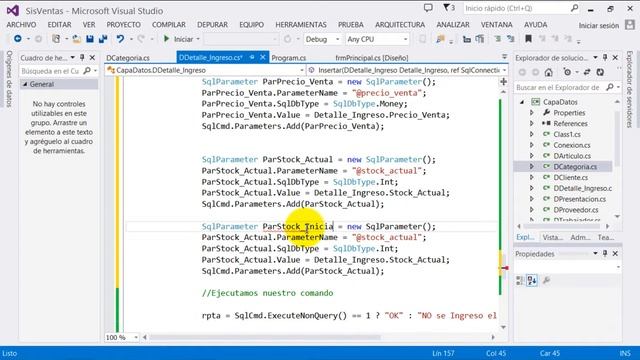Open the DEPURAR menu
This screenshot has width=640, height=360.
[212, 25]
